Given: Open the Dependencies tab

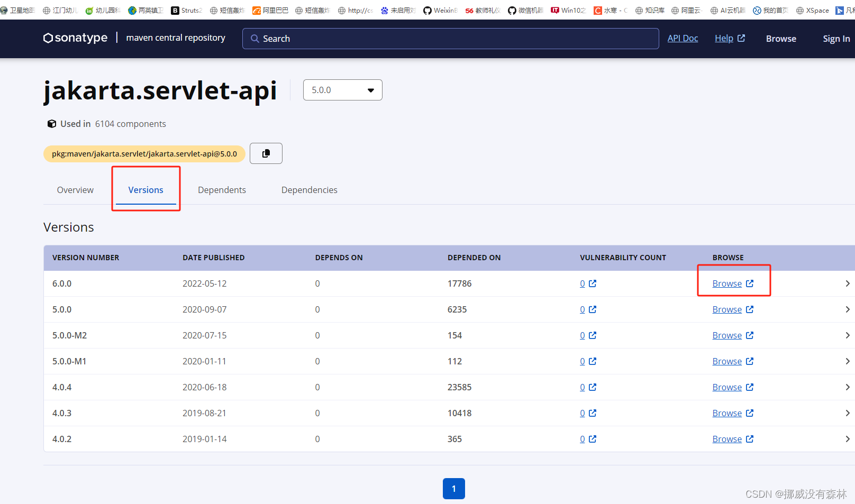Looking at the screenshot, I should click(x=310, y=190).
